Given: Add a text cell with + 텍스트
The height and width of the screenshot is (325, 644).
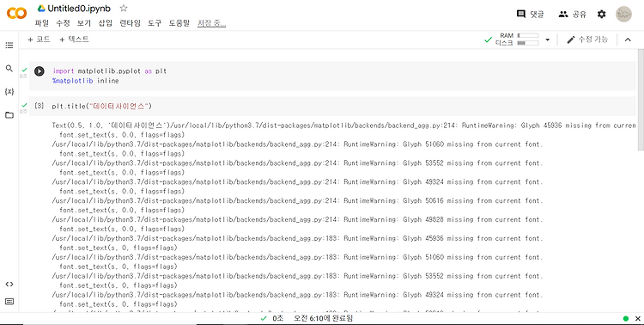Looking at the screenshot, I should pos(74,40).
